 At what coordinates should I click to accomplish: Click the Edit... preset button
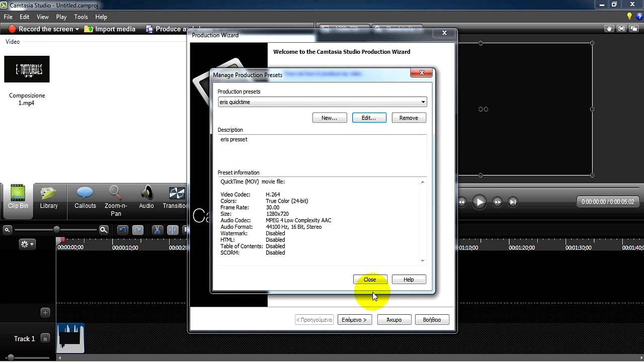(369, 118)
